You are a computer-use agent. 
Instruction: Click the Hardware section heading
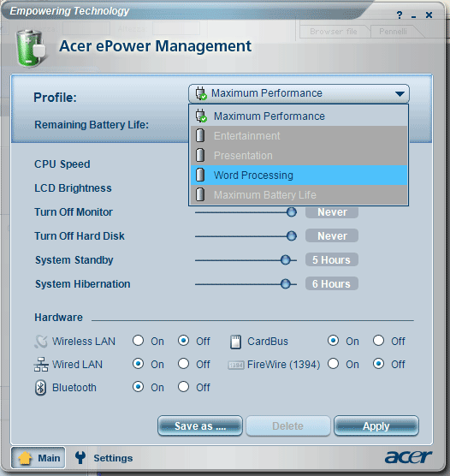pos(58,318)
